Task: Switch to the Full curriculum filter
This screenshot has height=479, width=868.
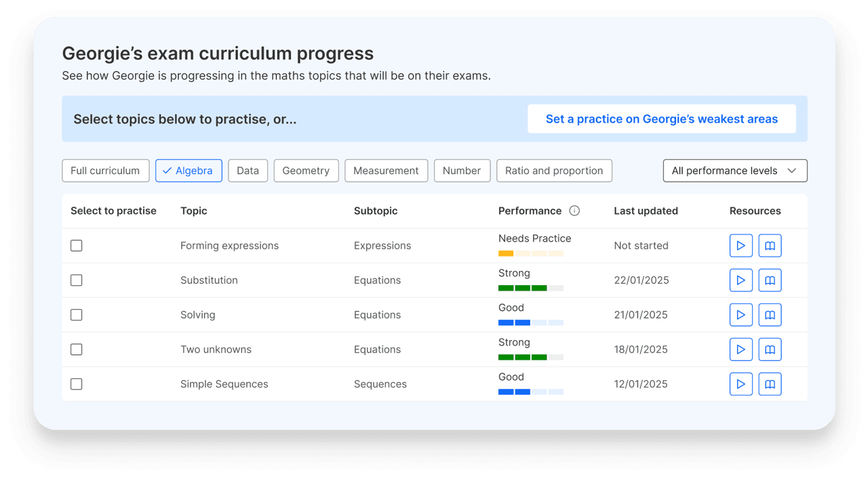Action: [105, 170]
